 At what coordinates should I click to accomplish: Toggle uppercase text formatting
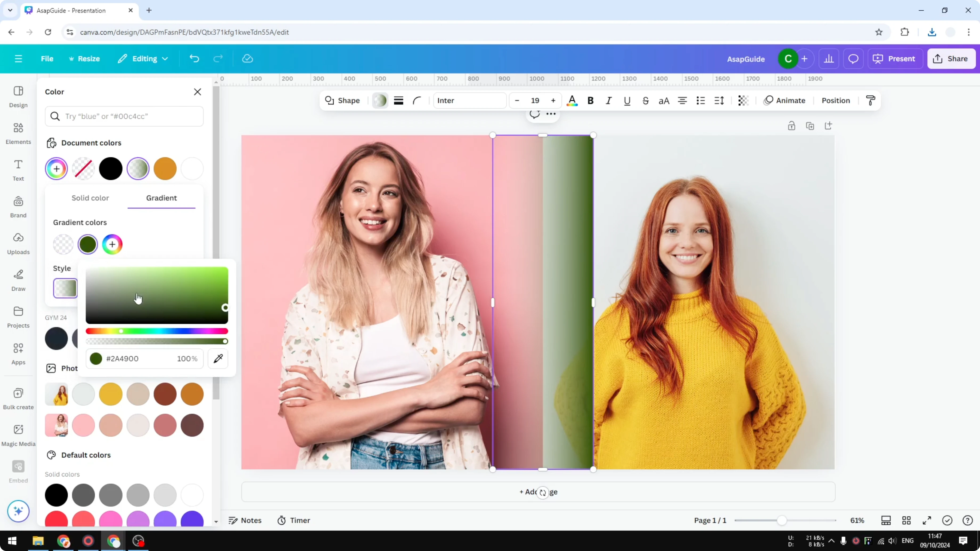[664, 100]
